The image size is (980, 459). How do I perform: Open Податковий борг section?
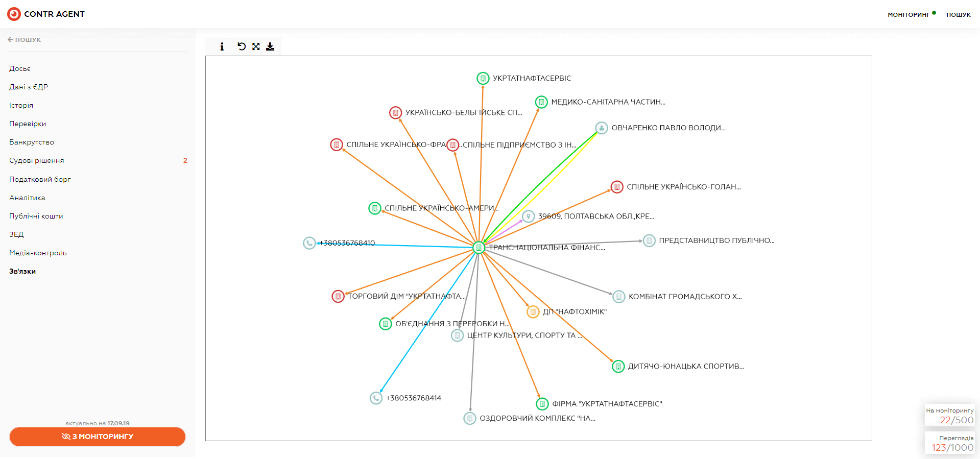[40, 179]
